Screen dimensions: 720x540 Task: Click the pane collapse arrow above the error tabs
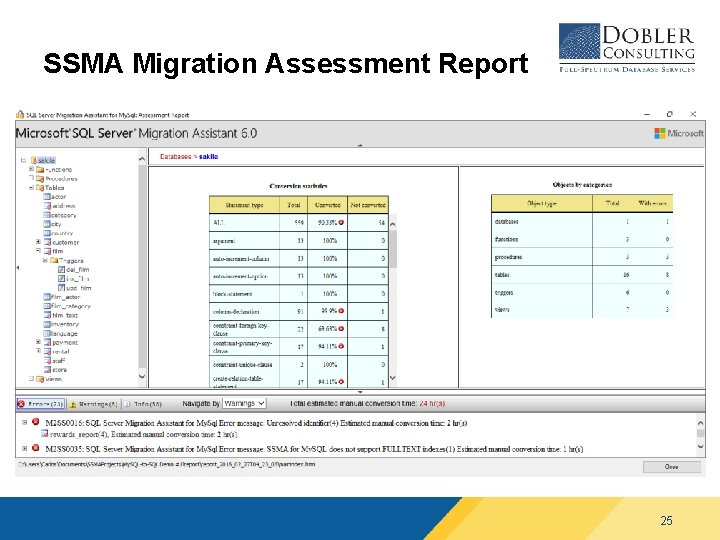point(360,392)
